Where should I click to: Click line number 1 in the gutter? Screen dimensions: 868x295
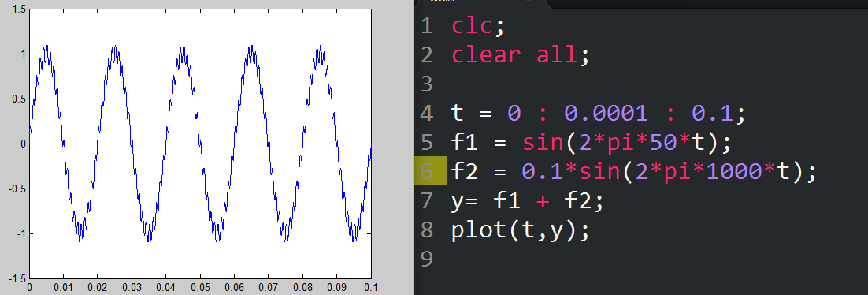click(x=426, y=26)
